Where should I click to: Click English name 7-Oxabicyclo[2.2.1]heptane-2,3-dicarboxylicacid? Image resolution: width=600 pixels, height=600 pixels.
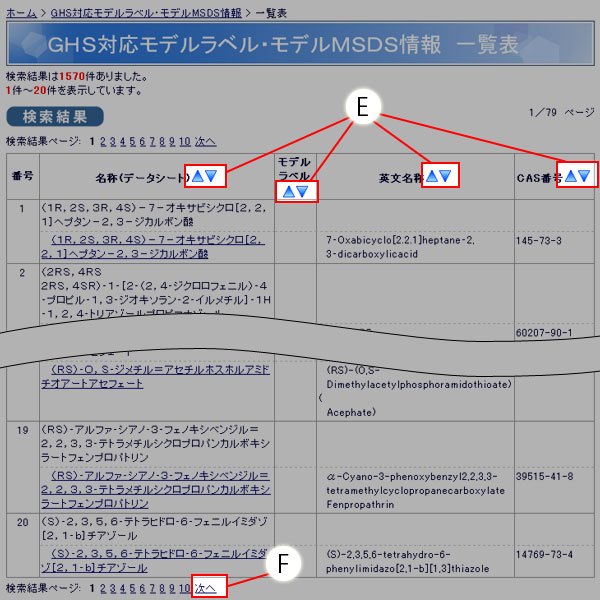pos(400,247)
